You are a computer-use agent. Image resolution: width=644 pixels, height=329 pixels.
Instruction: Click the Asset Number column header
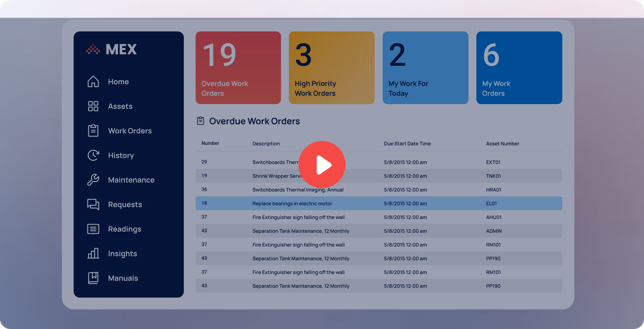(502, 144)
